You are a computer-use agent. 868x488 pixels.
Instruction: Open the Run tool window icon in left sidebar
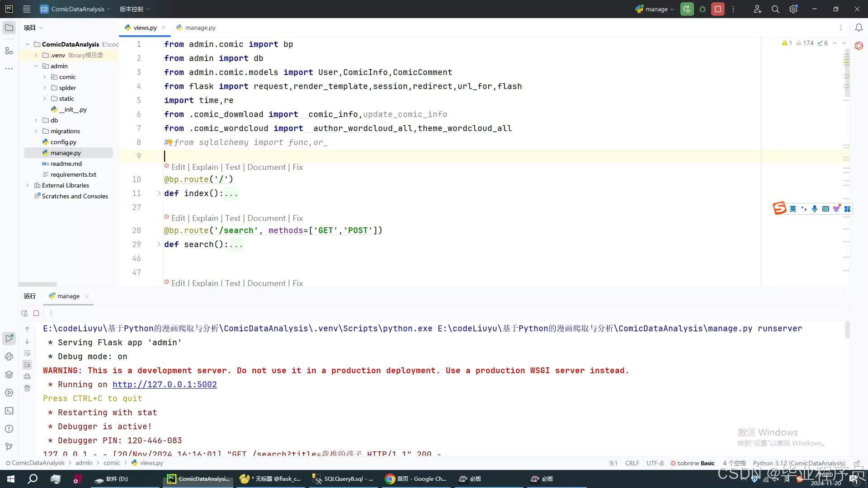(9, 338)
